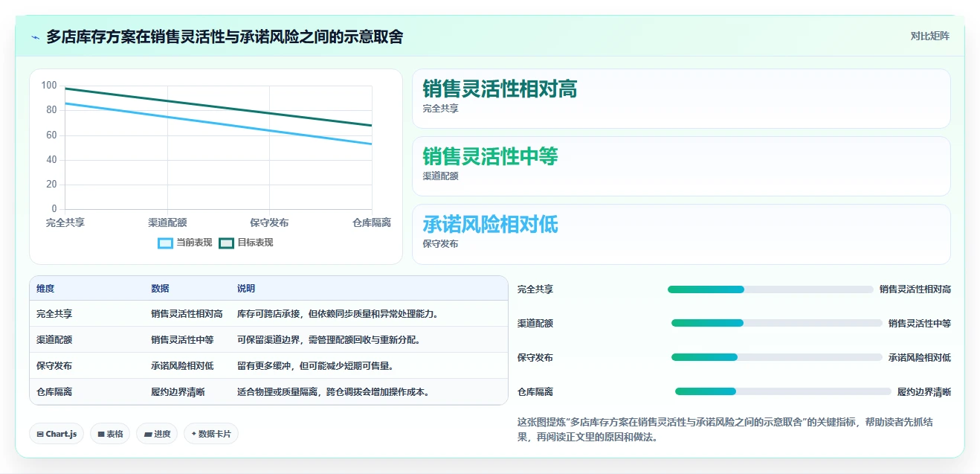Image resolution: width=980 pixels, height=474 pixels.
Task: Click description 库存可跨店承接 in table
Action: coord(338,314)
